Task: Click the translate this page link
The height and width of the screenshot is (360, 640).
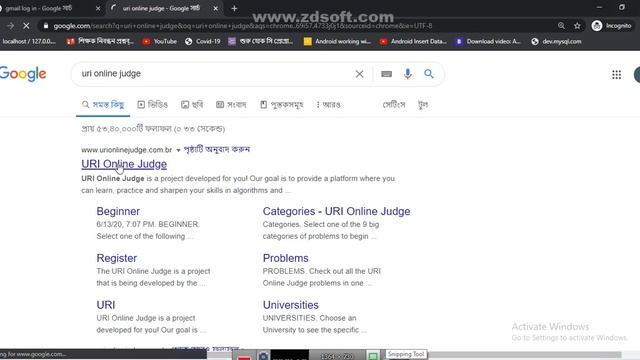Action: [217, 149]
